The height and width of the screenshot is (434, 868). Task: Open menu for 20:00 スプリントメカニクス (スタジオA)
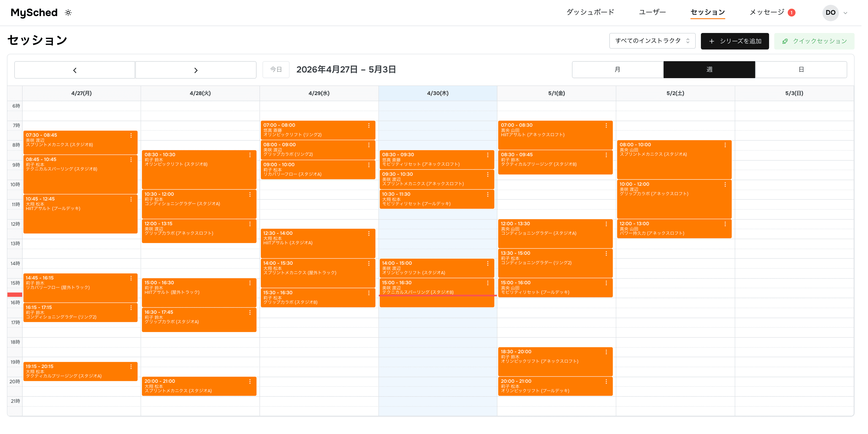point(250,382)
